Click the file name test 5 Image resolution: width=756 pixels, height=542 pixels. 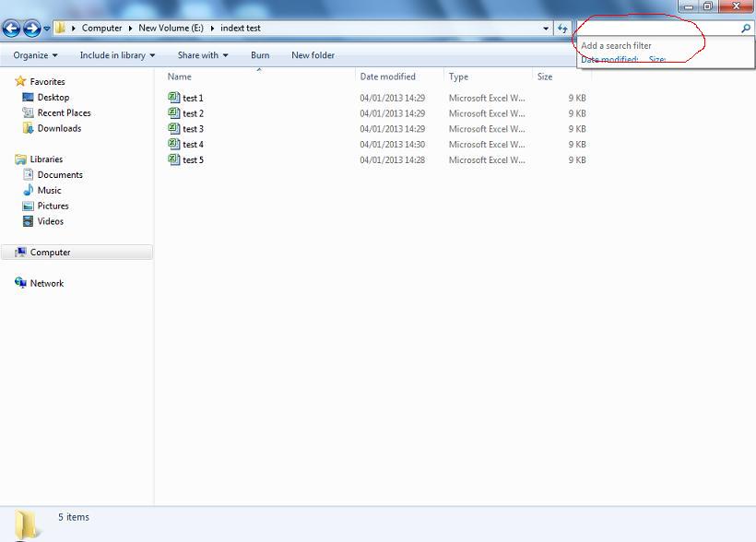click(x=193, y=159)
